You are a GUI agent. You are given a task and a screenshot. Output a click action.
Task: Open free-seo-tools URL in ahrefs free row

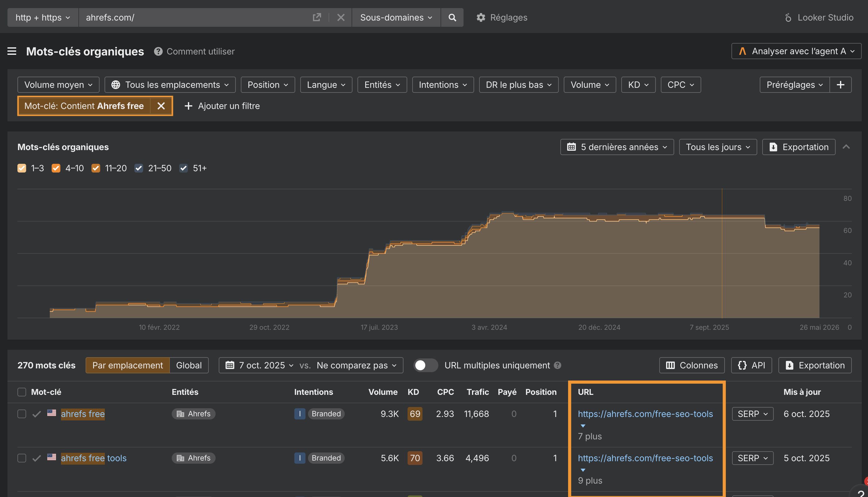645,414
